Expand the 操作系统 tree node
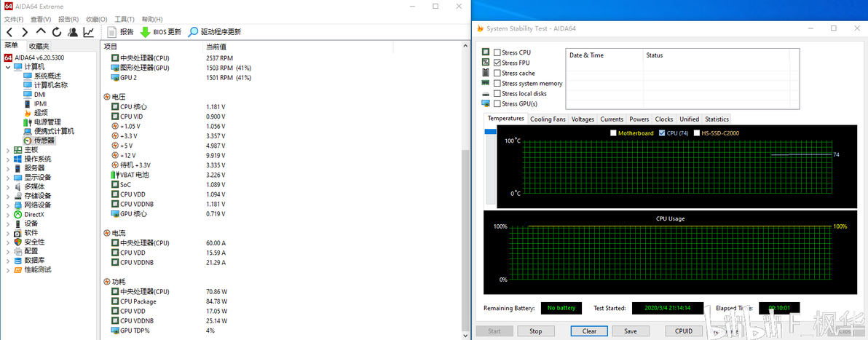Screen dimensions: 868x340 (x=7, y=159)
